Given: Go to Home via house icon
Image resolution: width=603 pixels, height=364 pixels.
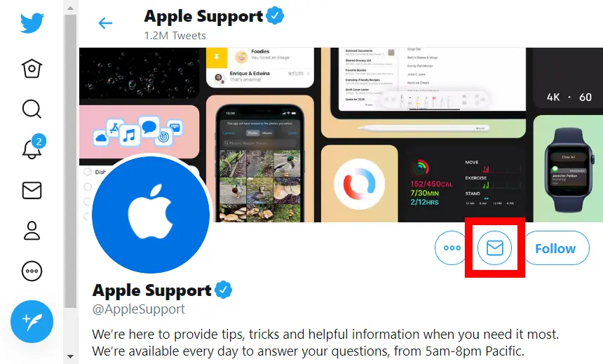Looking at the screenshot, I should tap(32, 69).
